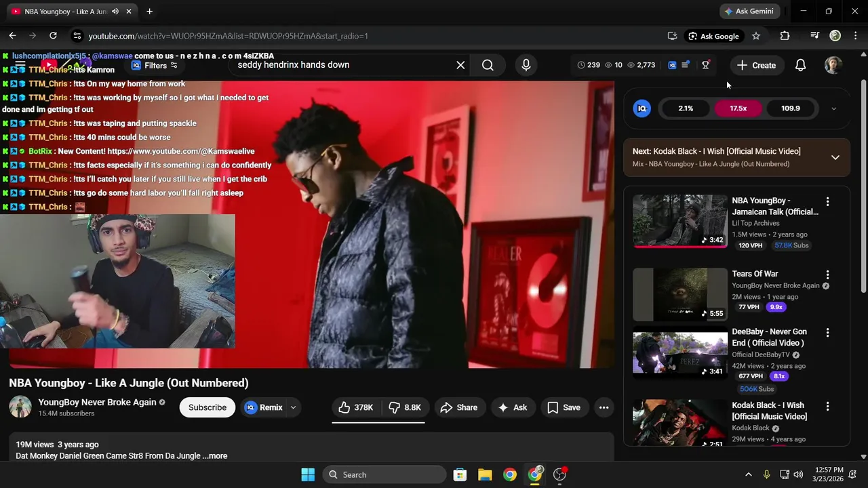Expand the vidIQ stats panel chevron
Viewport: 868px width, 488px height.
click(833, 108)
